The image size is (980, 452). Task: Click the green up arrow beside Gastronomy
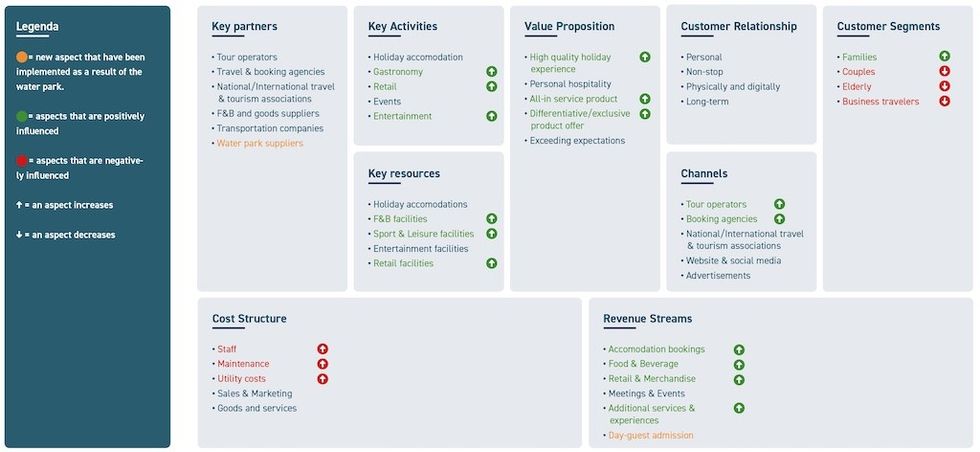coord(492,72)
